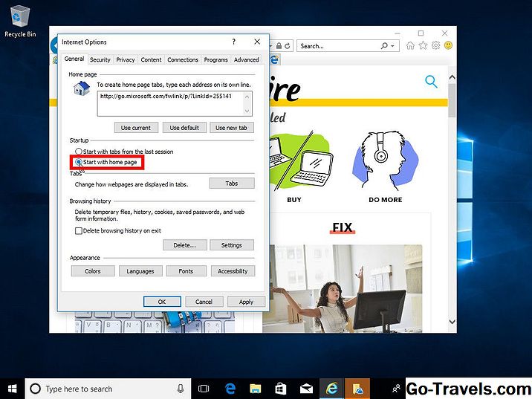Click the Languages button
The width and height of the screenshot is (532, 399).
click(140, 271)
